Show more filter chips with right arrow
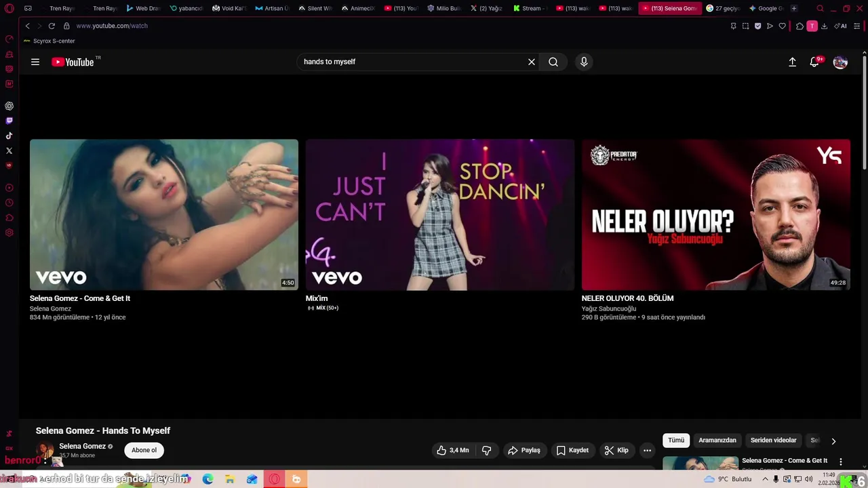868x488 pixels. pyautogui.click(x=833, y=441)
